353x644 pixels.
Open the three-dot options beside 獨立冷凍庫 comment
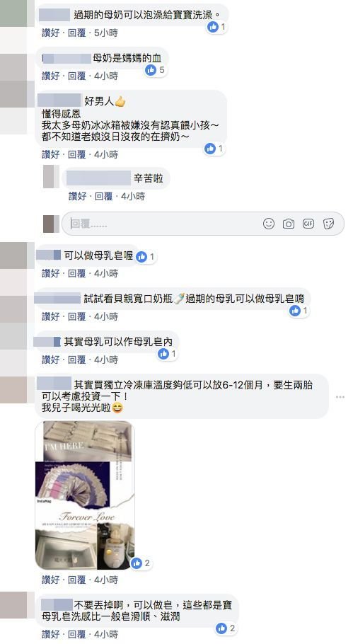340,397
